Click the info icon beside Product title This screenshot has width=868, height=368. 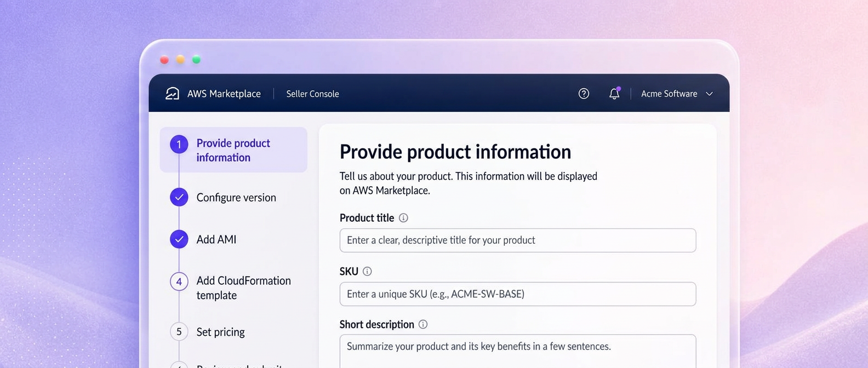point(403,218)
